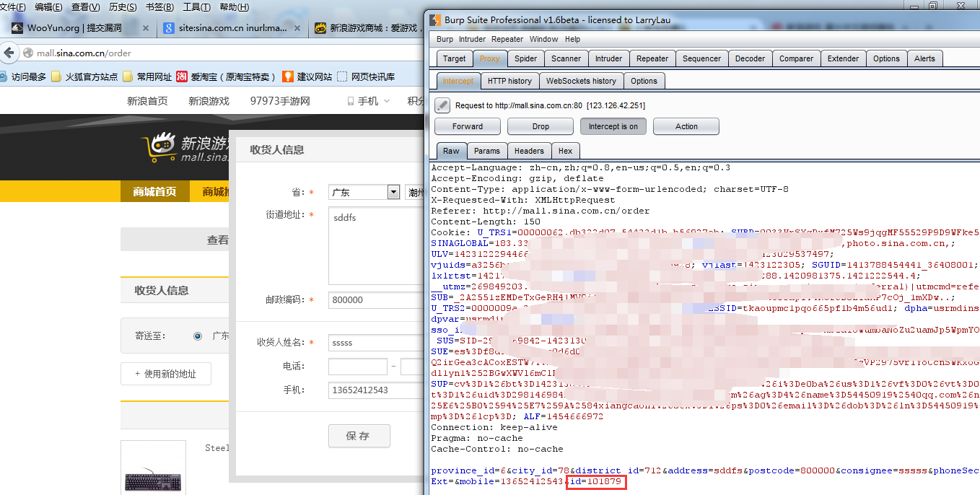Viewport: 980px width, 495px height.
Task: Click the Burp Suite window title icon
Action: [x=435, y=19]
